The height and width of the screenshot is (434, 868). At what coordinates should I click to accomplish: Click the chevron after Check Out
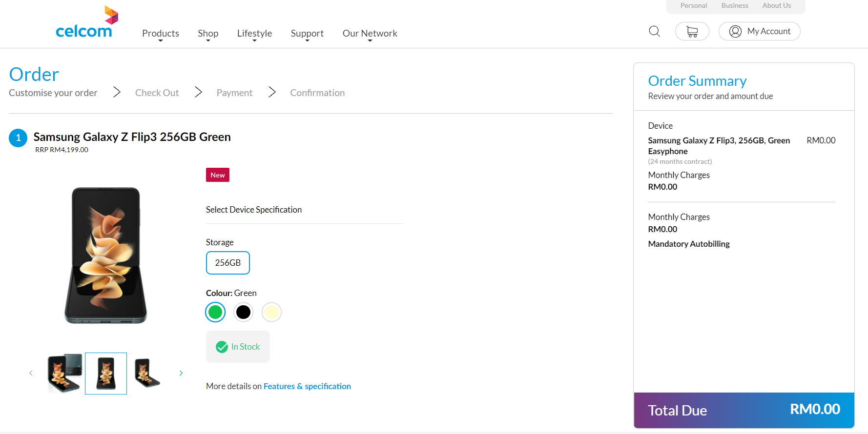coord(198,92)
